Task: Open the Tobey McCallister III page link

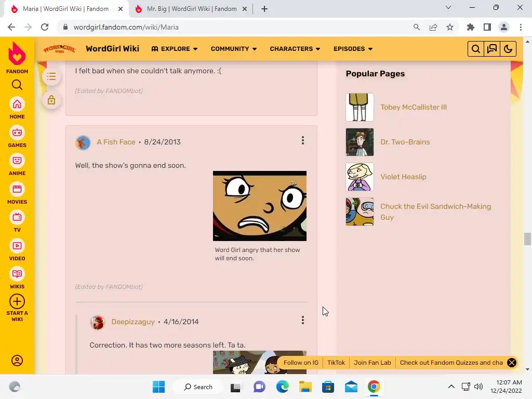Action: [x=413, y=107]
